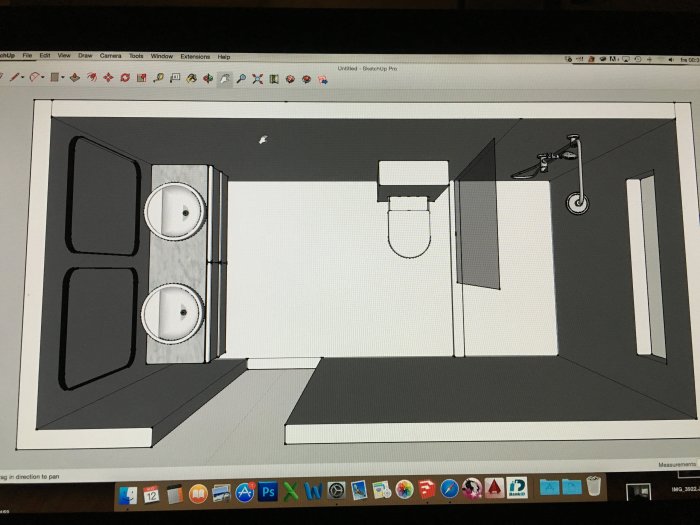Screen dimensions: 700x525
Task: Select the Orbit tool
Action: pyautogui.click(x=208, y=77)
